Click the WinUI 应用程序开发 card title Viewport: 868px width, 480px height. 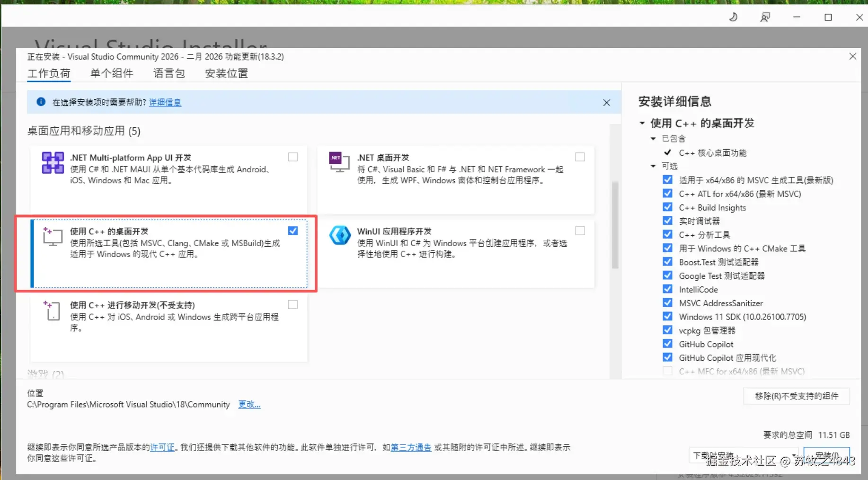tap(394, 231)
